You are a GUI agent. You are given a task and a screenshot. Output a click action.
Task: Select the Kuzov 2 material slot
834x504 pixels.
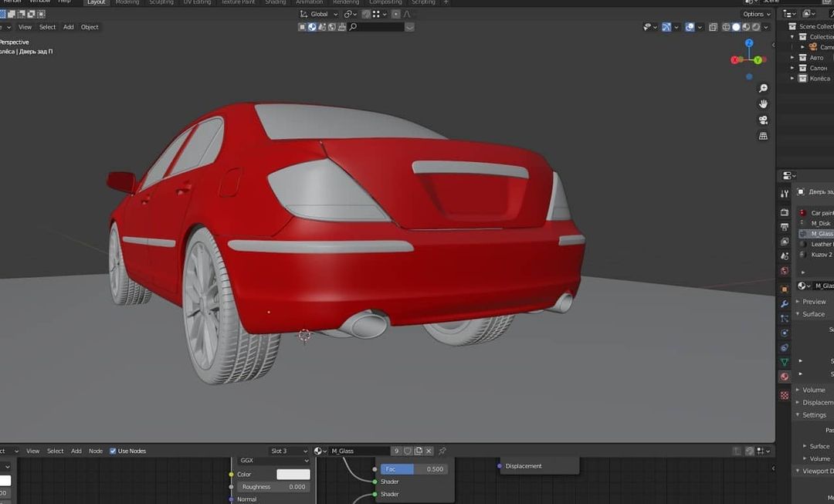point(816,255)
